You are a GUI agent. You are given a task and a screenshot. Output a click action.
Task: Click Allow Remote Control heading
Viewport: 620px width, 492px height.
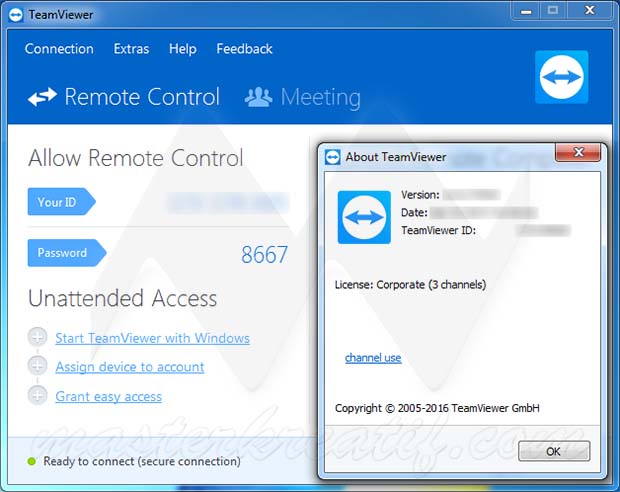pos(136,158)
